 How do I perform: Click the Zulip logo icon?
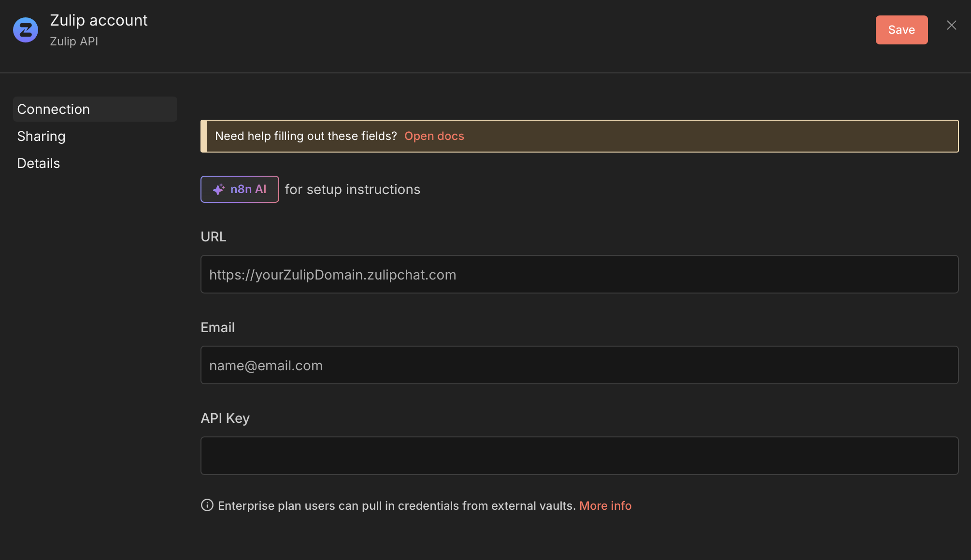coord(26,30)
